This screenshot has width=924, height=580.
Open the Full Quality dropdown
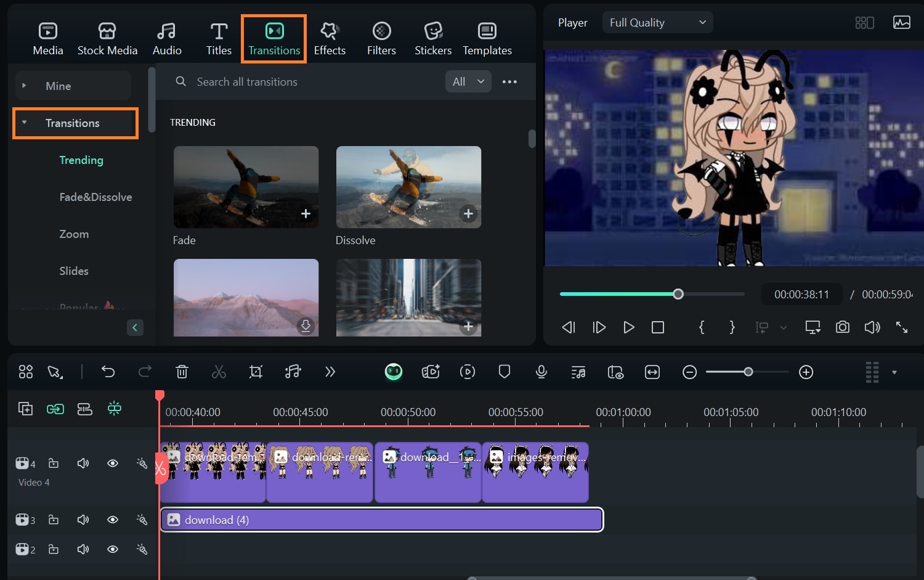coord(657,23)
